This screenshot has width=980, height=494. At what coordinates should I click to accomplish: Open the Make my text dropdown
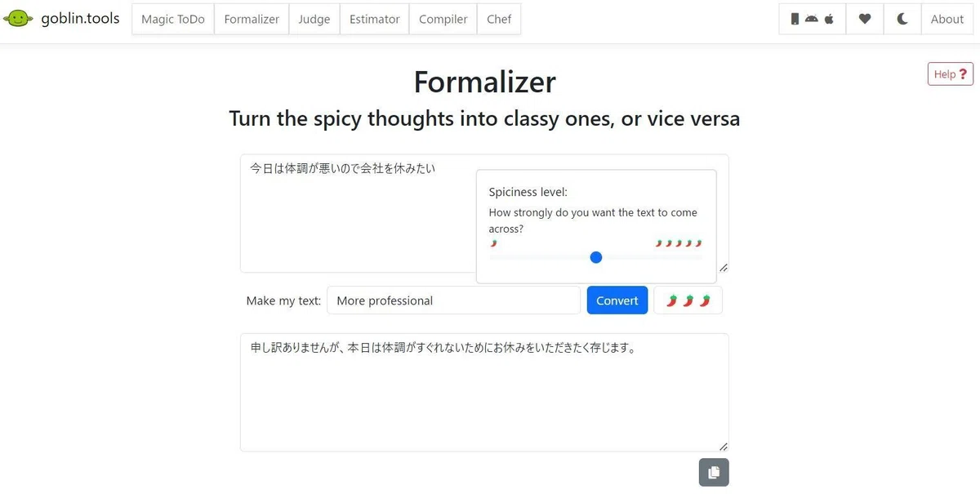(x=453, y=300)
